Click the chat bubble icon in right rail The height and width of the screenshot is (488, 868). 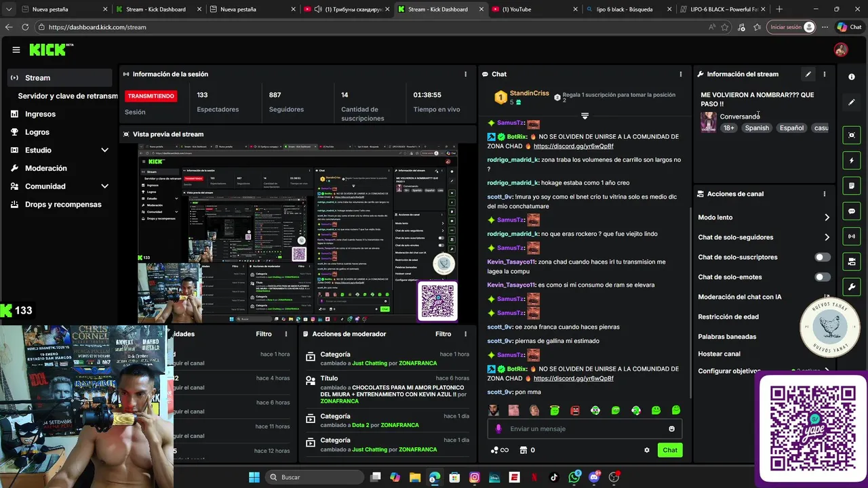[852, 211]
